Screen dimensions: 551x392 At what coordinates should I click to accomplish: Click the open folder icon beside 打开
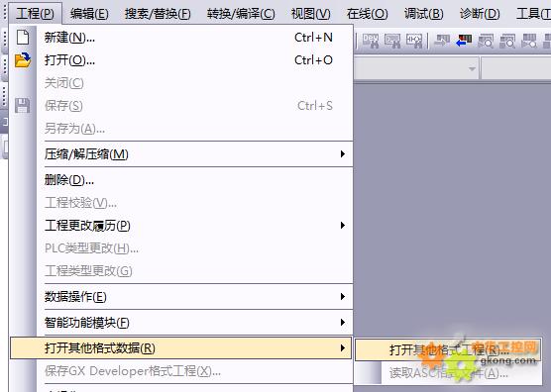[x=23, y=60]
